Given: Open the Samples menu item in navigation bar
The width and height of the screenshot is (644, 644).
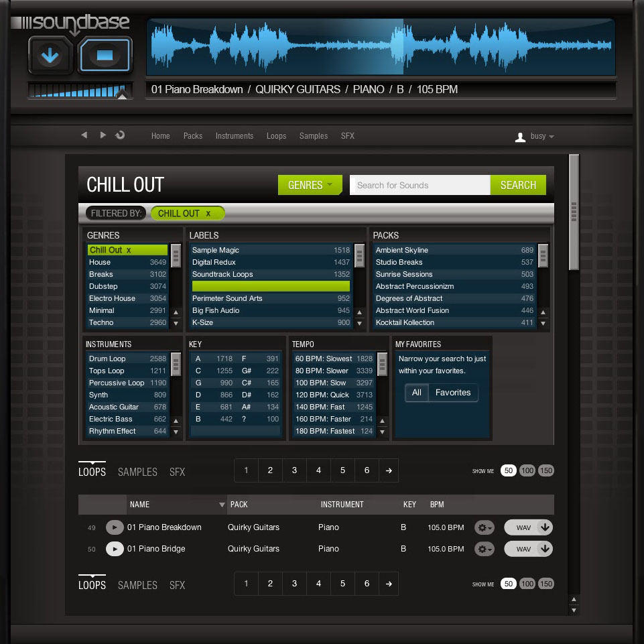Looking at the screenshot, I should [314, 136].
